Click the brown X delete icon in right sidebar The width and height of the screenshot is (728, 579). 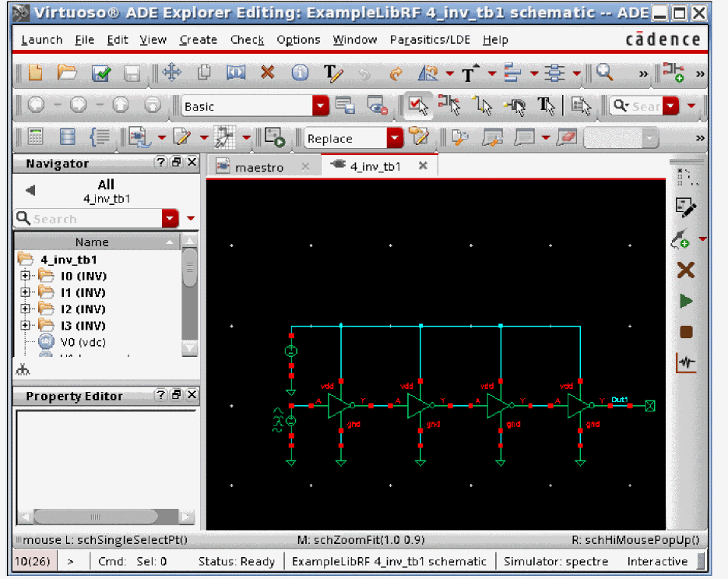[x=685, y=270]
